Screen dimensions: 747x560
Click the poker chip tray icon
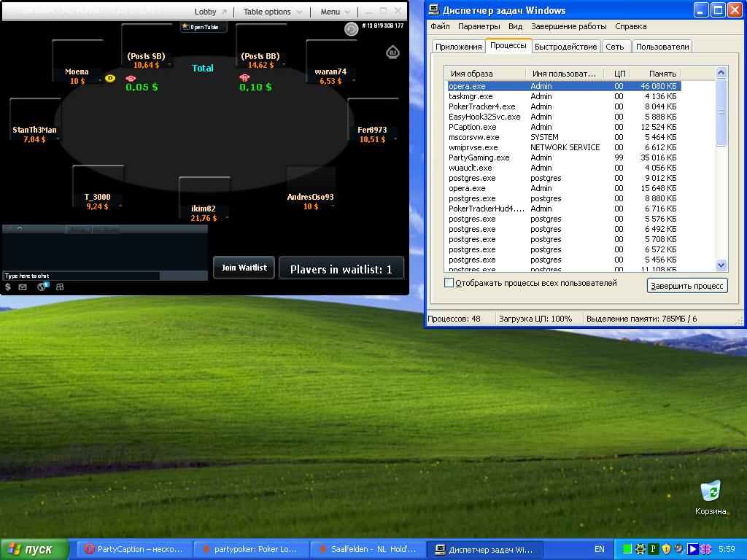click(x=640, y=549)
